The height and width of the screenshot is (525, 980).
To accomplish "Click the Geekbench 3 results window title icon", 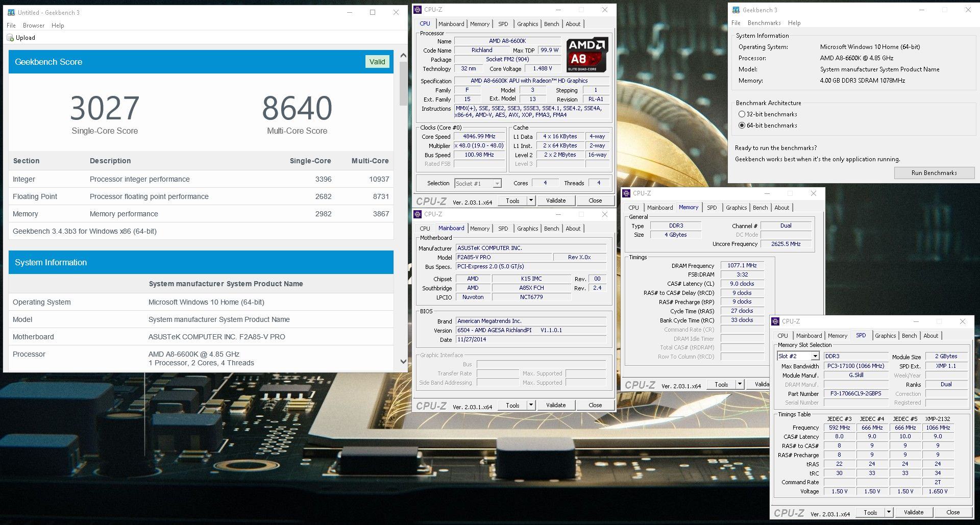I will tap(11, 12).
